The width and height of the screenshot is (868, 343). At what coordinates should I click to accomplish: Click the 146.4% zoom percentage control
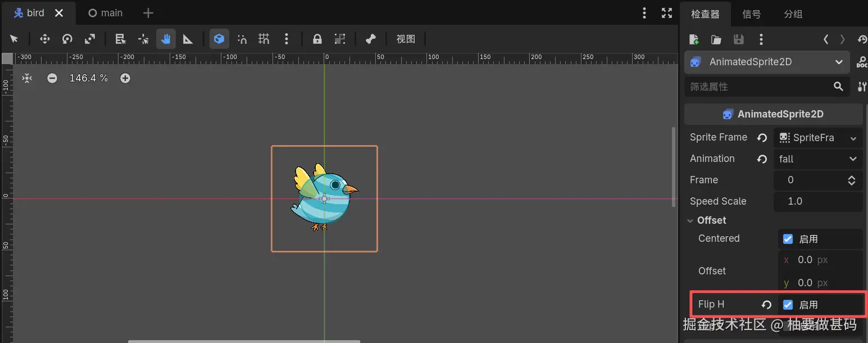click(x=88, y=78)
